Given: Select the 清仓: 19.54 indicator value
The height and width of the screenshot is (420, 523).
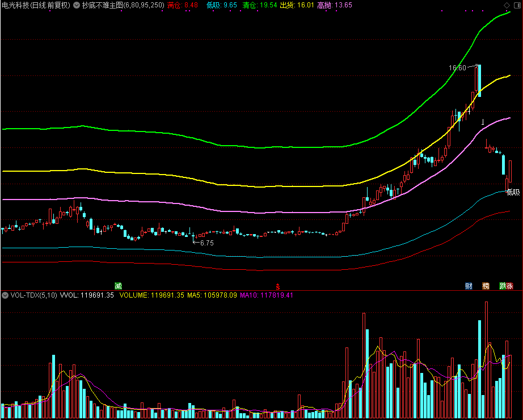Looking at the screenshot, I should click(260, 5).
